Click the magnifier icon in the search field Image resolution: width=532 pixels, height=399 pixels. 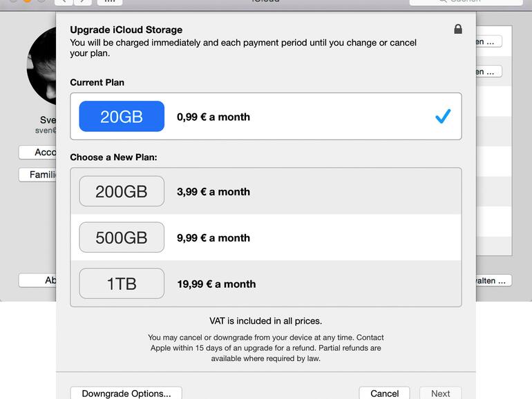pos(443,1)
